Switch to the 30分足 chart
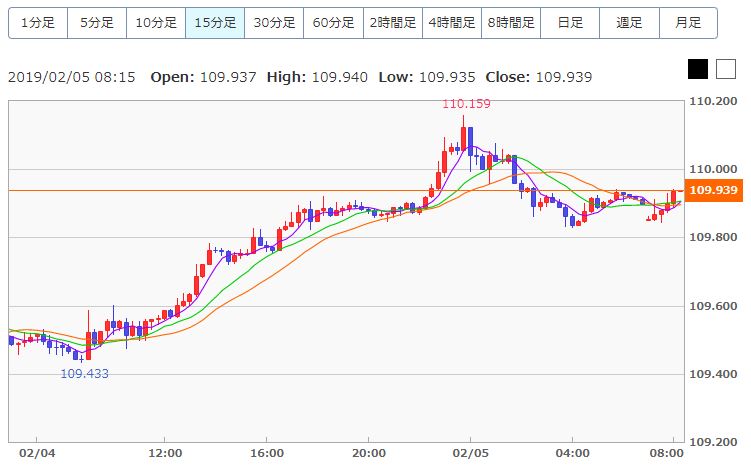The image size is (751, 469). 274,23
